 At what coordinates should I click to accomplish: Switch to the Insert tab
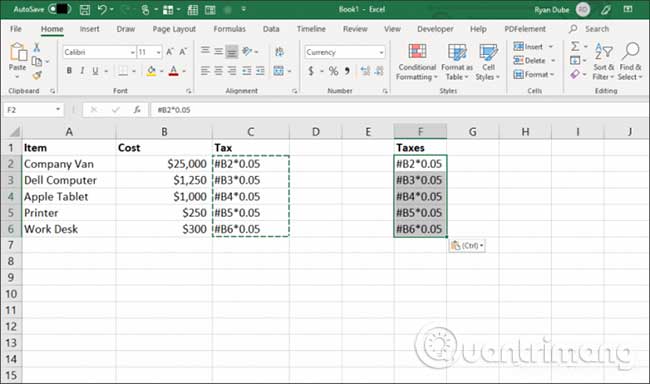point(90,29)
